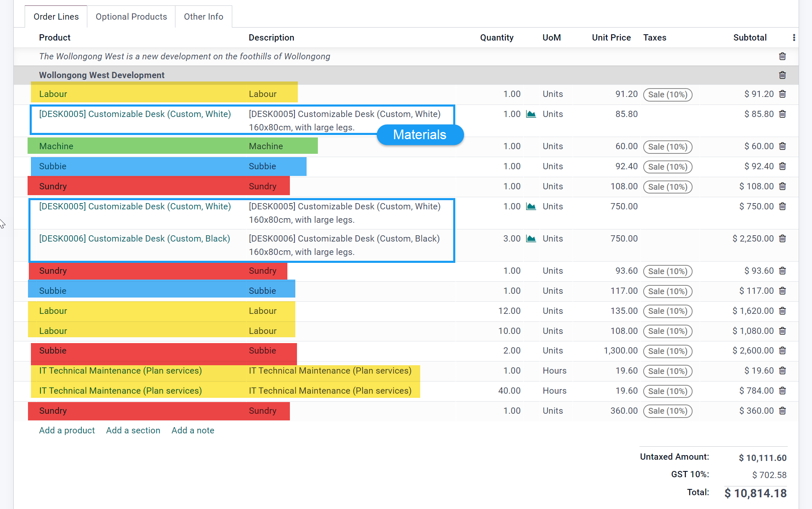
Task: Delete the 40.00 hours IT Maintenance line
Action: [782, 391]
